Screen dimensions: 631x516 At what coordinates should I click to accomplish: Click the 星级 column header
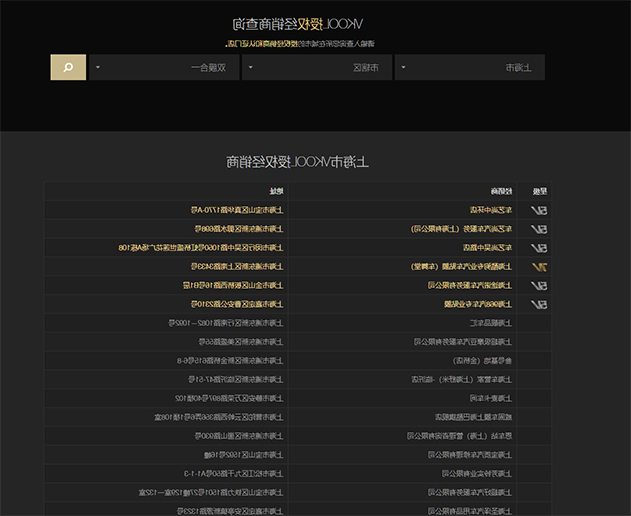tap(540, 192)
